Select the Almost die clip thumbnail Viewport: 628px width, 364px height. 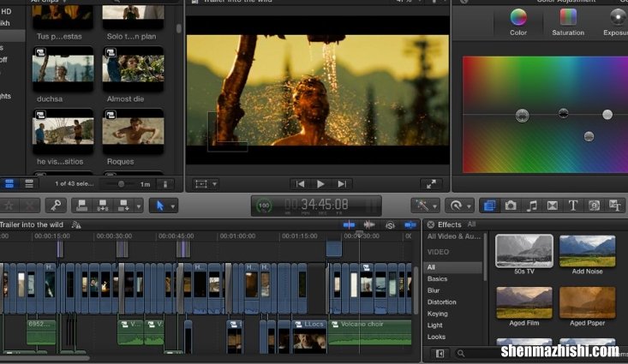[x=133, y=69]
